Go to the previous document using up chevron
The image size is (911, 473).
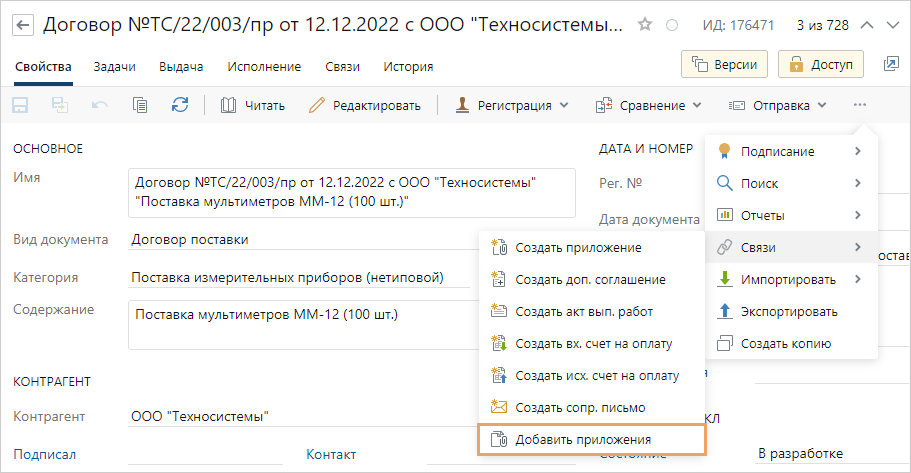866,24
